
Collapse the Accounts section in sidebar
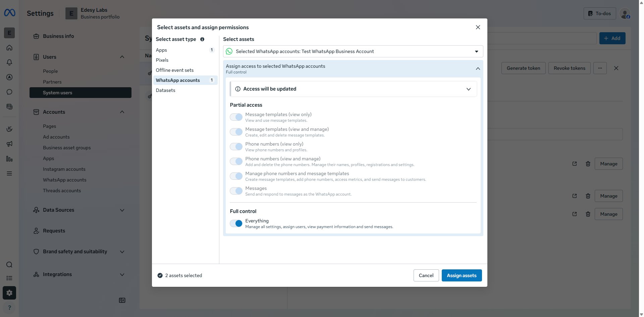tap(122, 112)
